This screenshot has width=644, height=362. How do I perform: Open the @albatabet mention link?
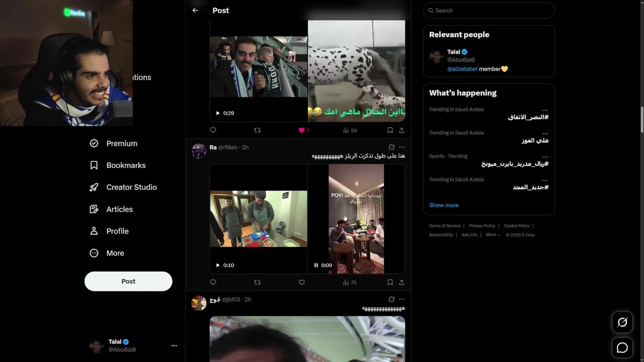tap(462, 69)
